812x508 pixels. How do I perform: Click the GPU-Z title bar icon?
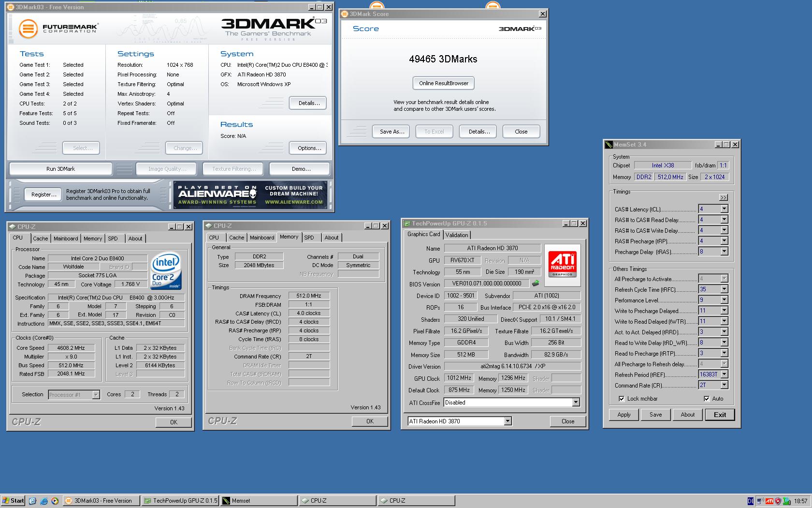click(407, 224)
